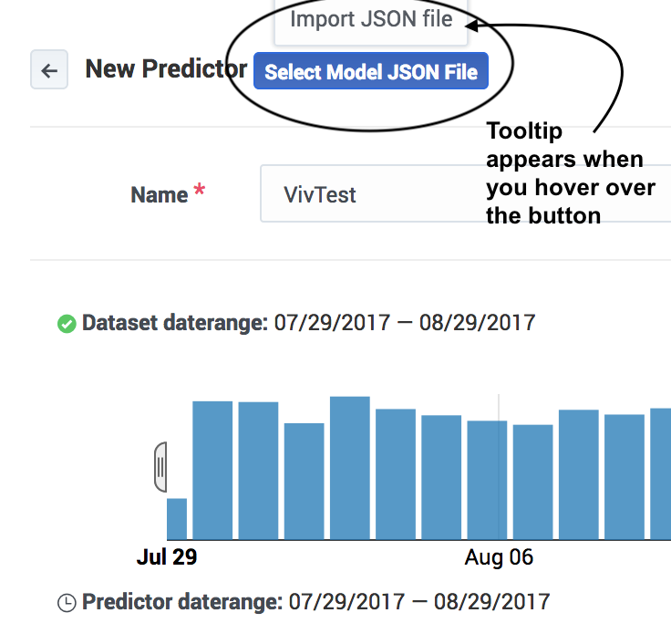
Task: Click the clock icon by Predictor daterange
Action: click(x=66, y=602)
